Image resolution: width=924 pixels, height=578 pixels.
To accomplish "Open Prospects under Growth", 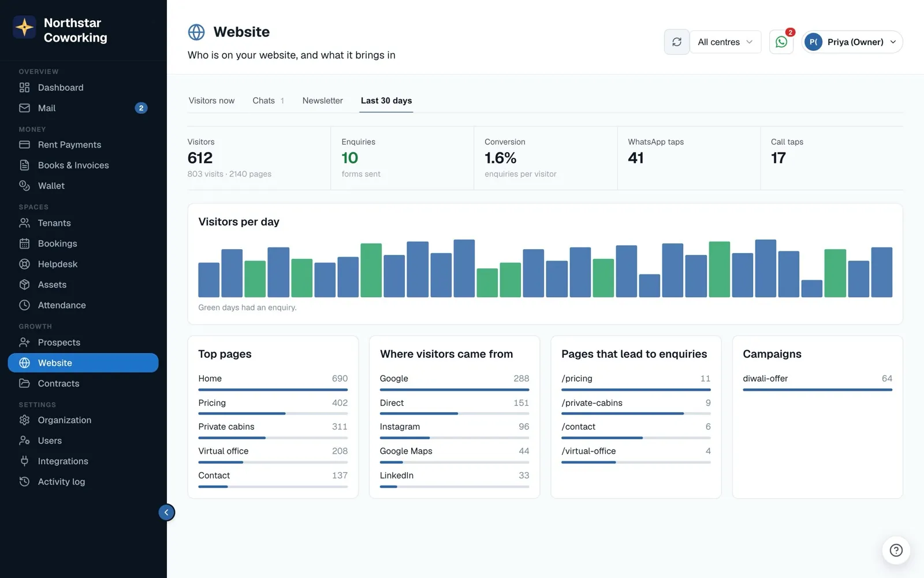I will [x=83, y=342].
